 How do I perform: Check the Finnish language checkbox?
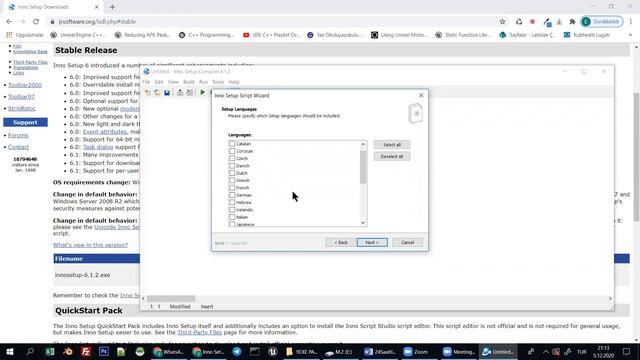pyautogui.click(x=232, y=180)
